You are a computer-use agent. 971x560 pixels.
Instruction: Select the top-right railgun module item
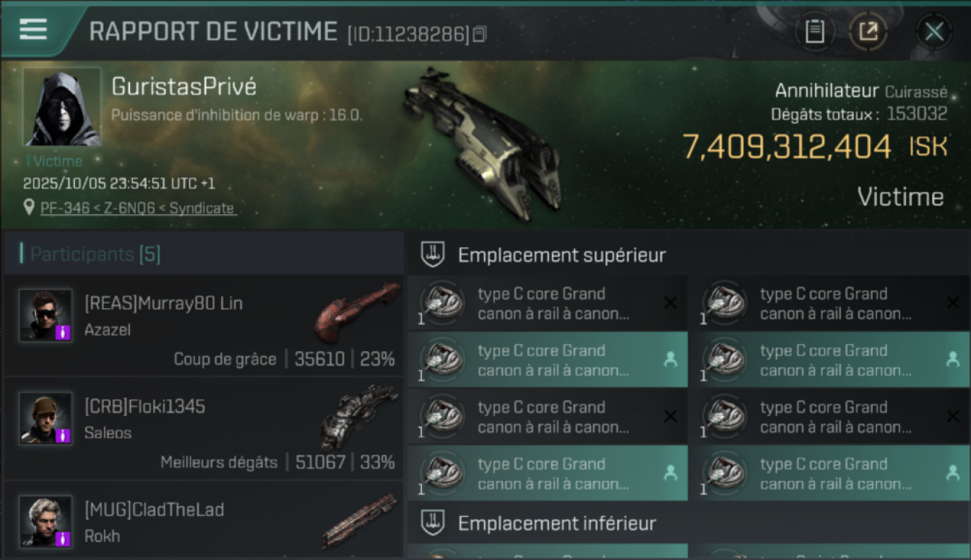pos(830,303)
